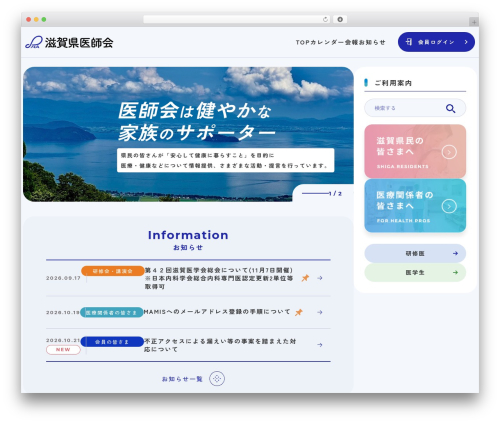Click the circular icon beside お知らせ一覧
This screenshot has height=423, width=500.
(x=217, y=379)
